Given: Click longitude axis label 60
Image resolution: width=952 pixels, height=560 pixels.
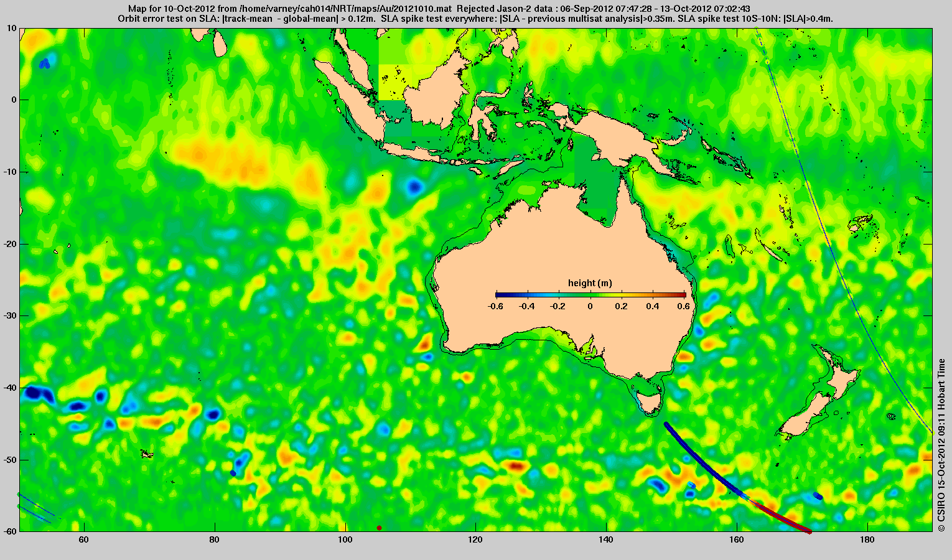Looking at the screenshot, I should [x=84, y=539].
